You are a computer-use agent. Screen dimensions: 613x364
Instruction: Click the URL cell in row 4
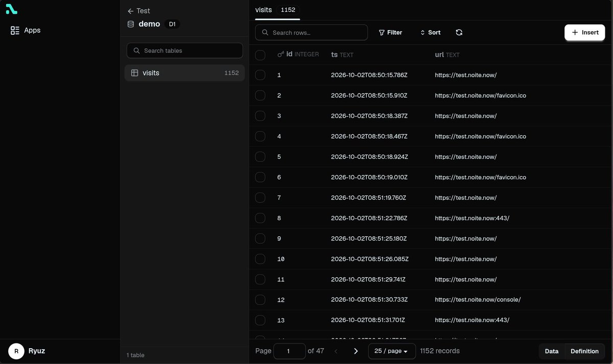(x=480, y=136)
